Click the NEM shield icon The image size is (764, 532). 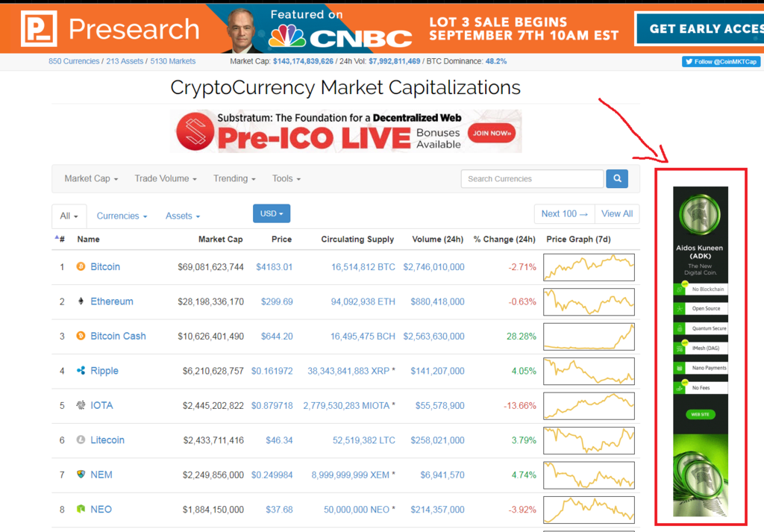click(x=81, y=474)
